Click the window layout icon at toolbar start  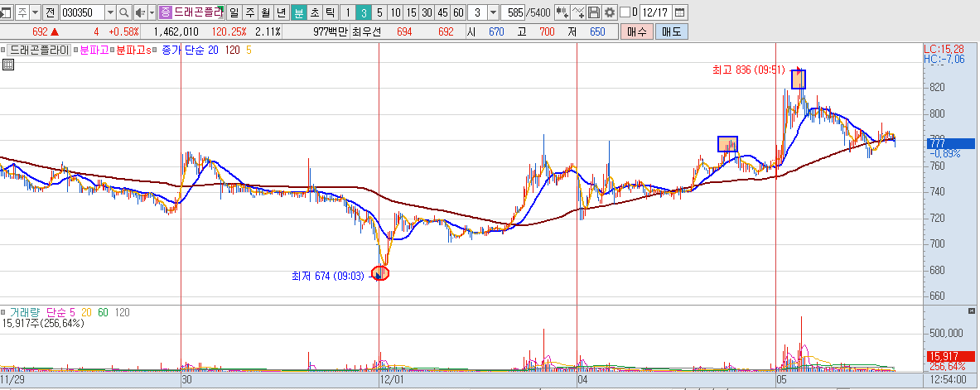(x=5, y=12)
